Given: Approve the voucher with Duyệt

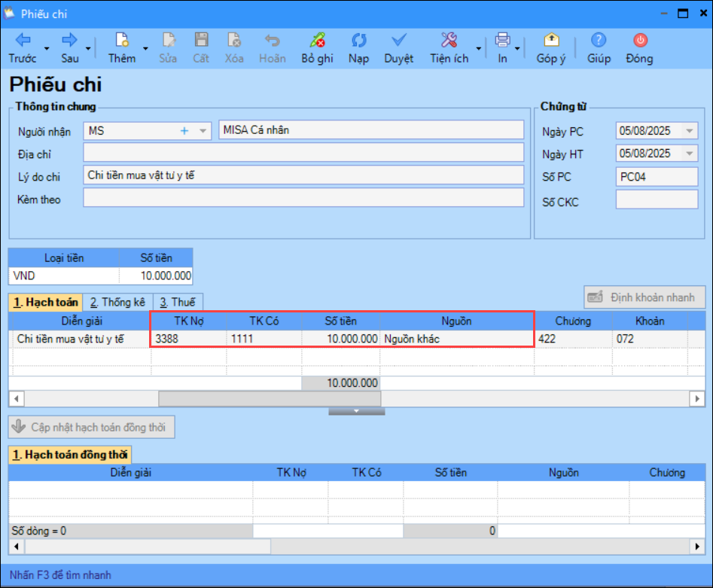Looking at the screenshot, I should point(399,47).
